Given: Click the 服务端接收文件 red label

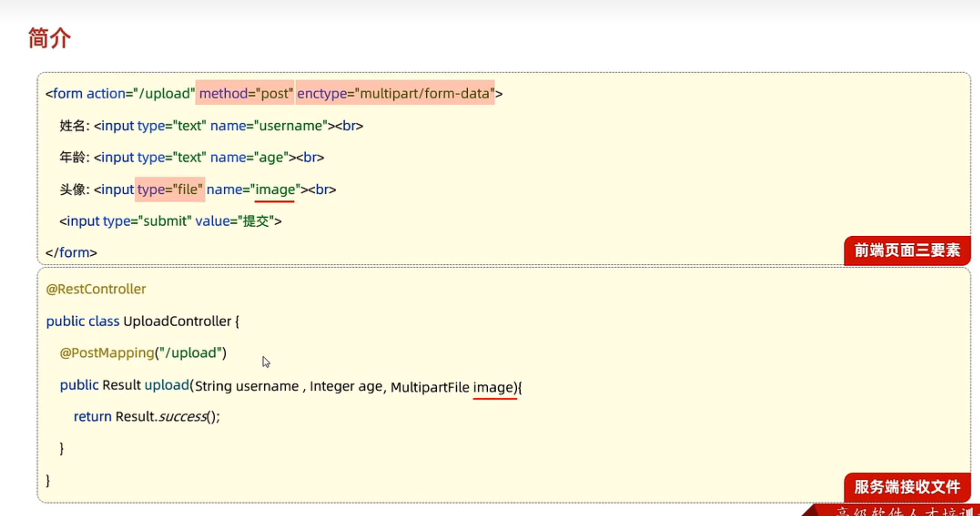Looking at the screenshot, I should tap(907, 487).
